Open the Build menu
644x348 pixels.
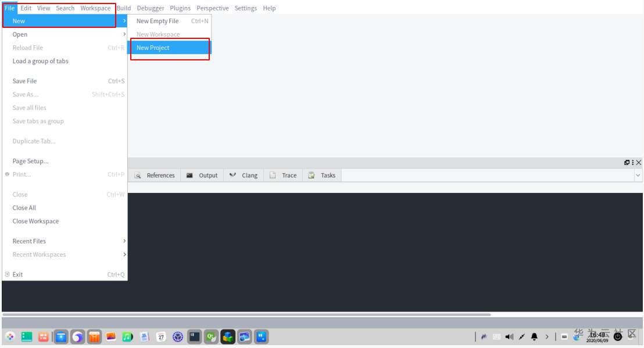coord(124,8)
